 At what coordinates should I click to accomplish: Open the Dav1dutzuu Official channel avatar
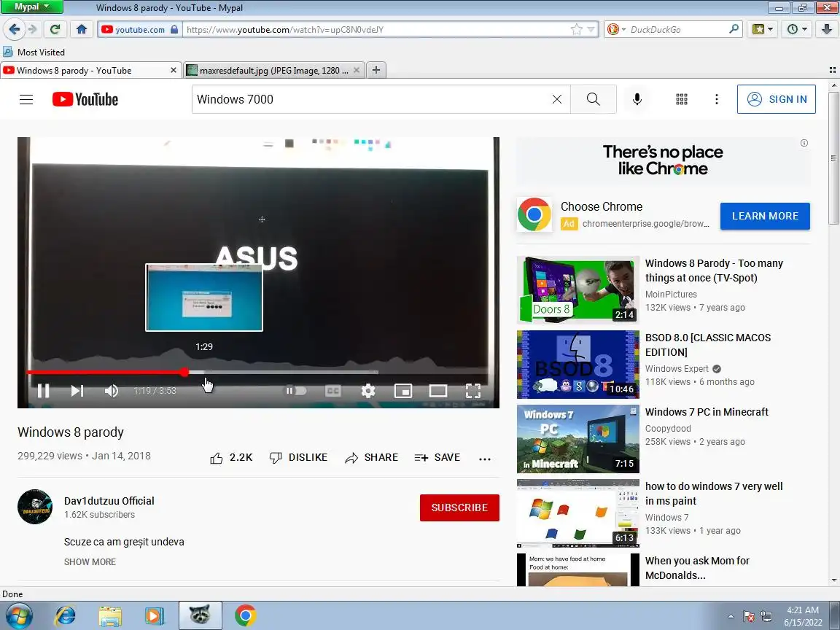pyautogui.click(x=35, y=506)
